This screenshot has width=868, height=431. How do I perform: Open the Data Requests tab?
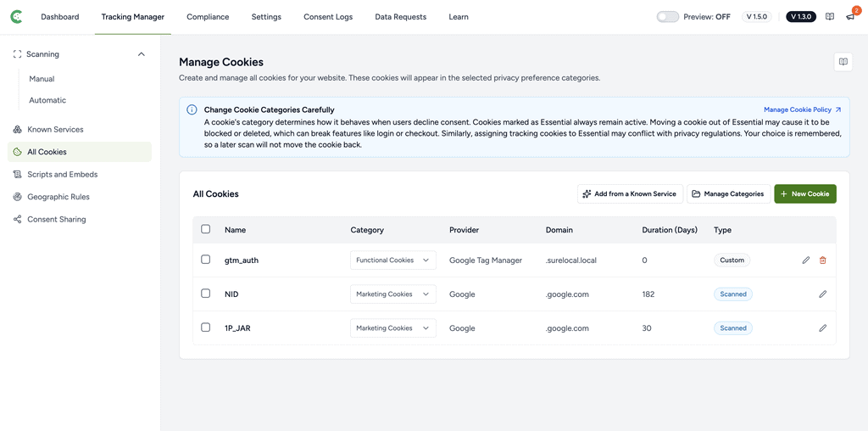point(401,17)
